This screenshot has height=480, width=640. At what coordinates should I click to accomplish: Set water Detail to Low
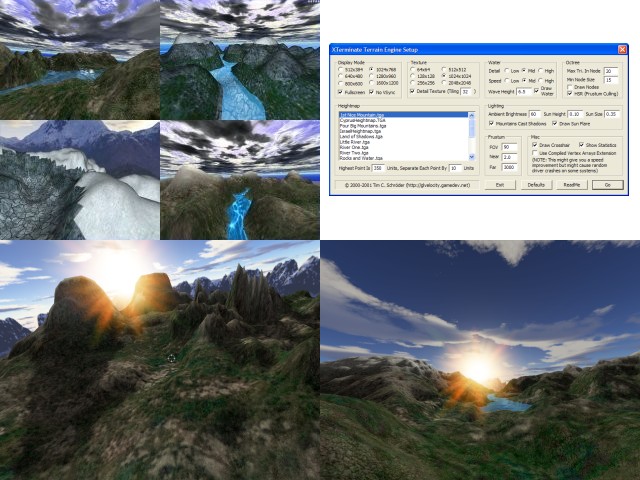click(507, 71)
